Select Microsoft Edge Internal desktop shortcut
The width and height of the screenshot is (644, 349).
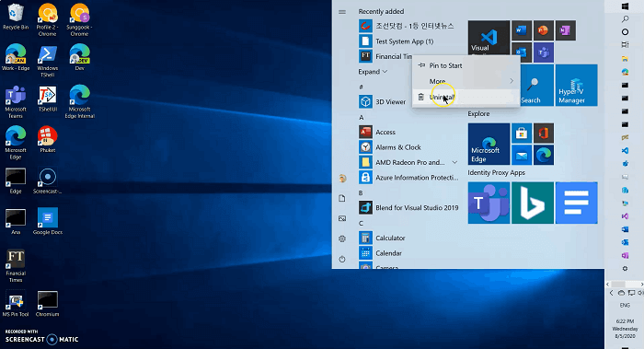(80, 102)
